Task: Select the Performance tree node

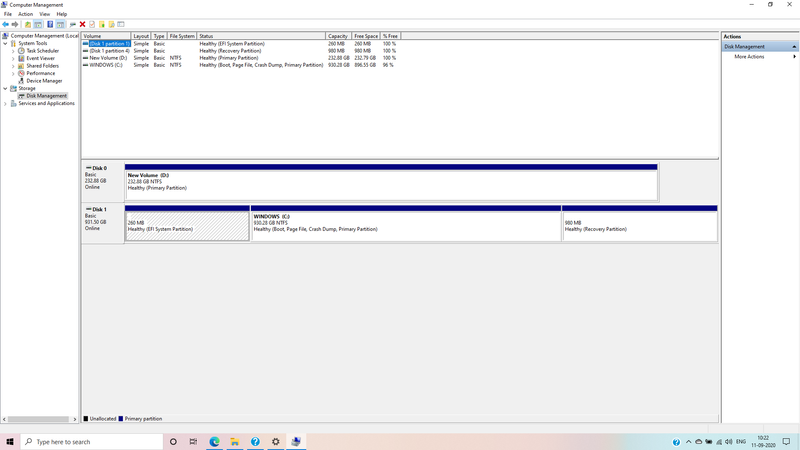Action: click(41, 73)
